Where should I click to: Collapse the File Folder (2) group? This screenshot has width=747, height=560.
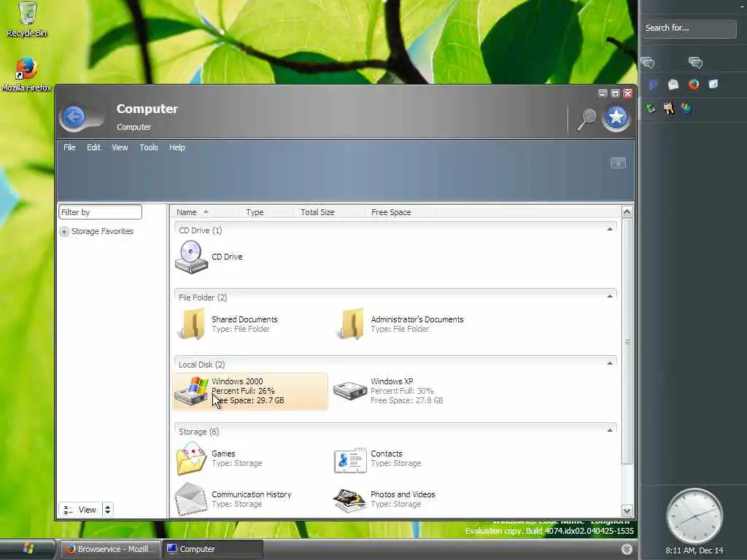pyautogui.click(x=610, y=296)
